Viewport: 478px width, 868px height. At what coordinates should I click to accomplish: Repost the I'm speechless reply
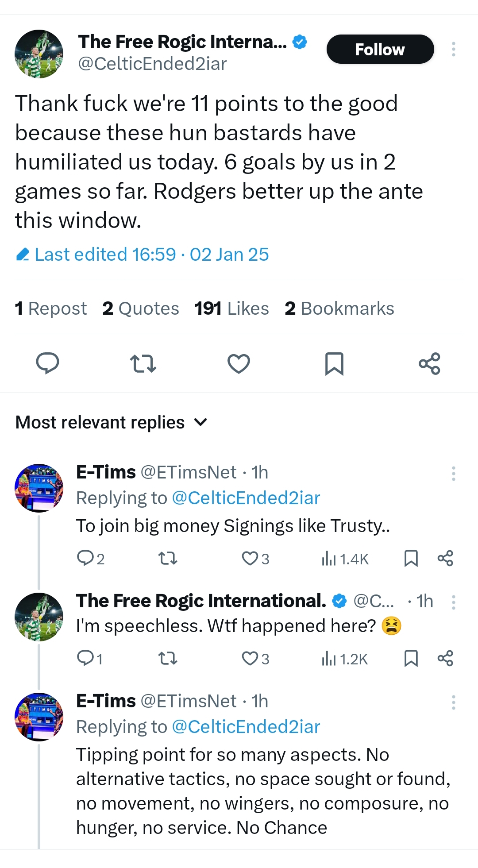pyautogui.click(x=168, y=659)
